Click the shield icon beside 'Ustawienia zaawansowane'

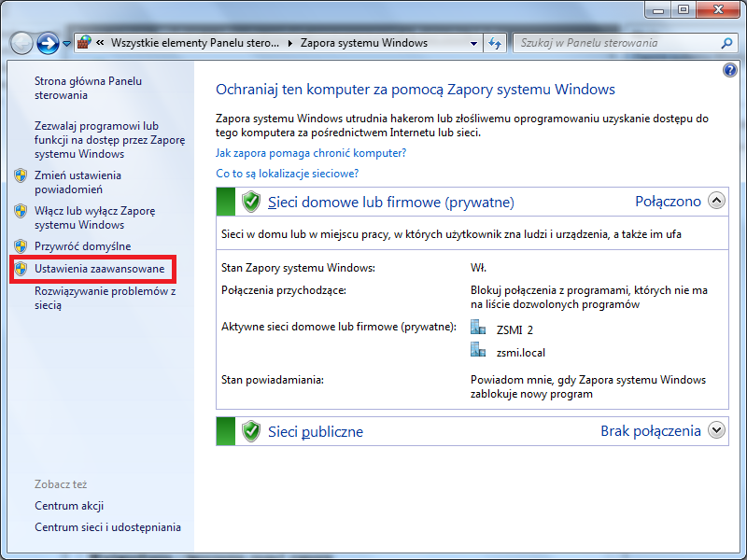21,269
